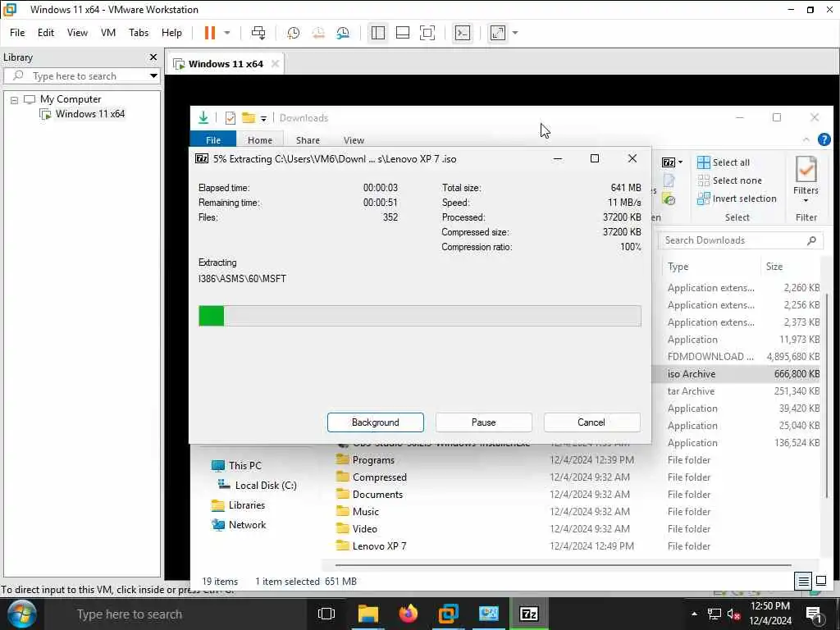
Task: Switch to the Explorer Home ribbon tab
Action: pyautogui.click(x=260, y=139)
